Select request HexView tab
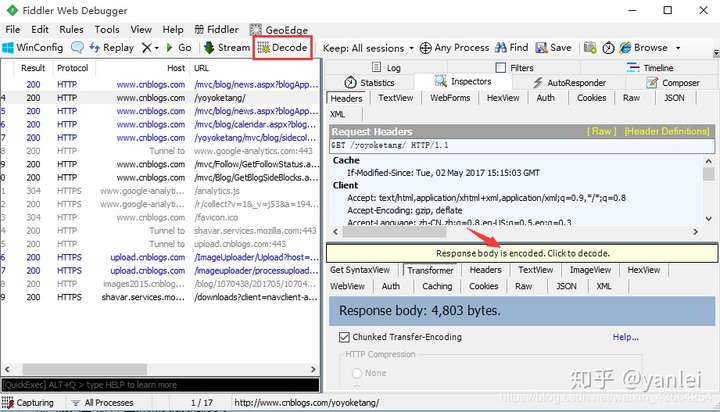 tap(503, 98)
